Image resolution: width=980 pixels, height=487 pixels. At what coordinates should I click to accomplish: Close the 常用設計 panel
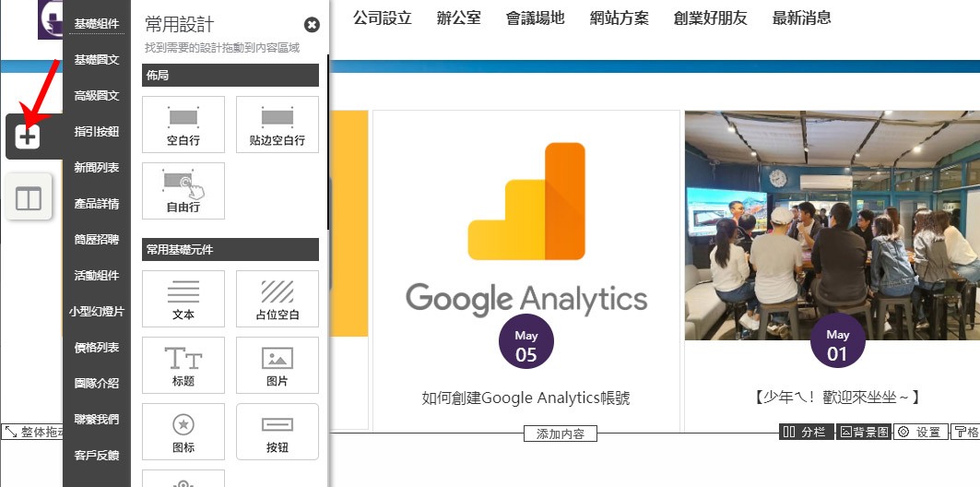(312, 25)
